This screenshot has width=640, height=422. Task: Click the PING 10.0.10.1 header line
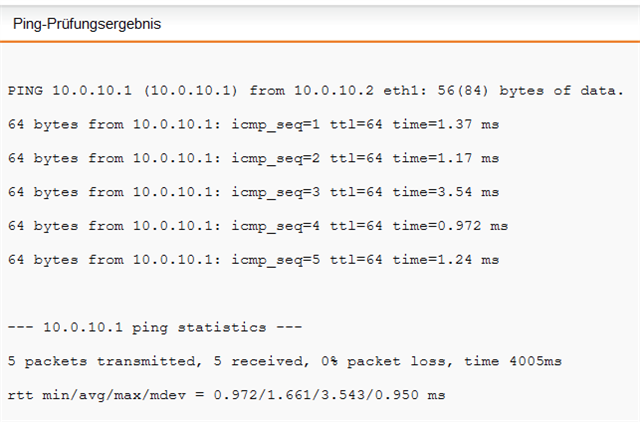tap(122, 91)
